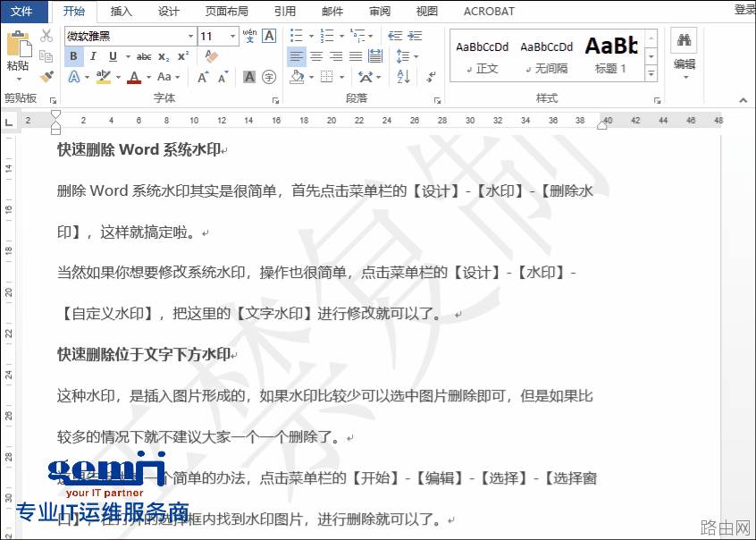
Task: Switch to the View tab
Action: [426, 11]
